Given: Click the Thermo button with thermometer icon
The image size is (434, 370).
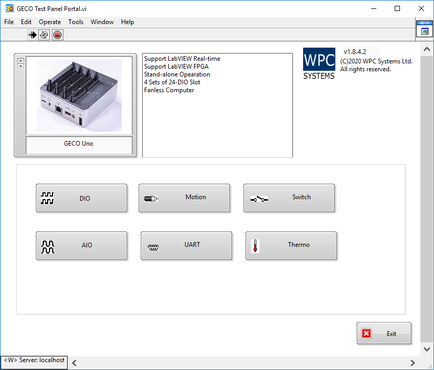Looking at the screenshot, I should pyautogui.click(x=291, y=246).
